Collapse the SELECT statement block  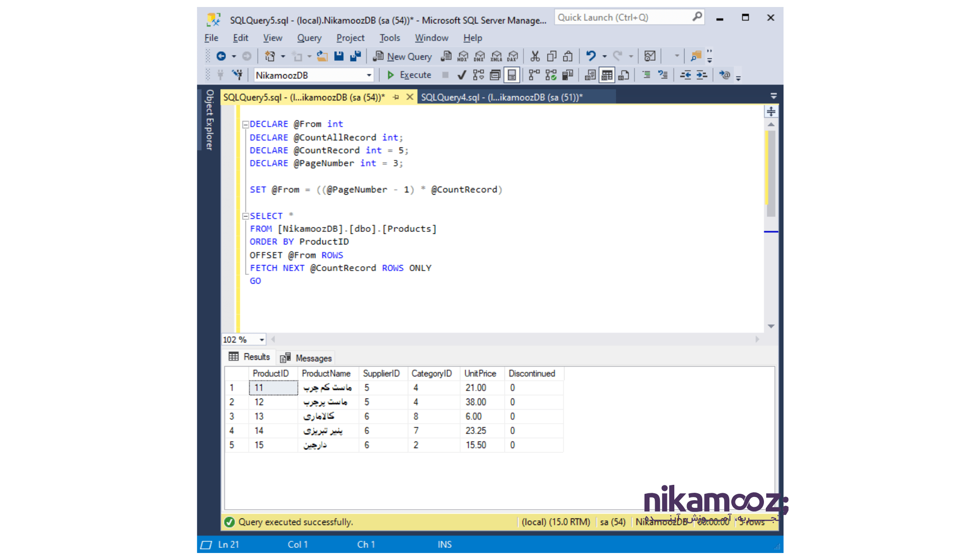point(245,216)
